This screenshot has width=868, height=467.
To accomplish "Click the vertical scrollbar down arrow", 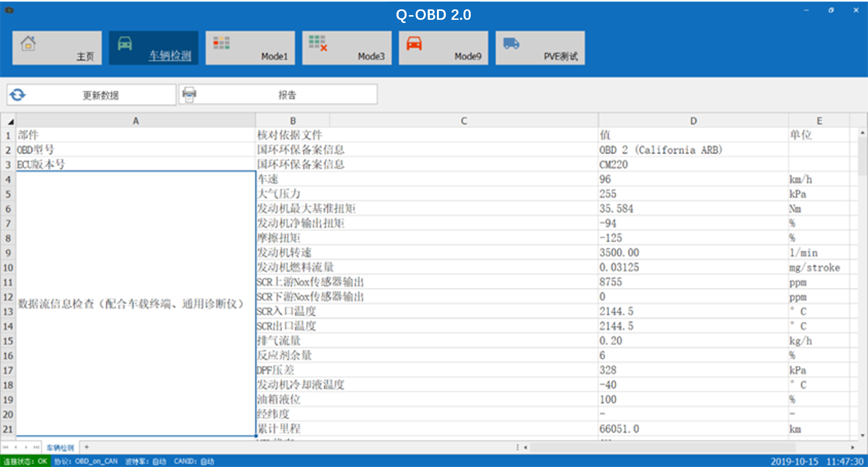I will 862,435.
